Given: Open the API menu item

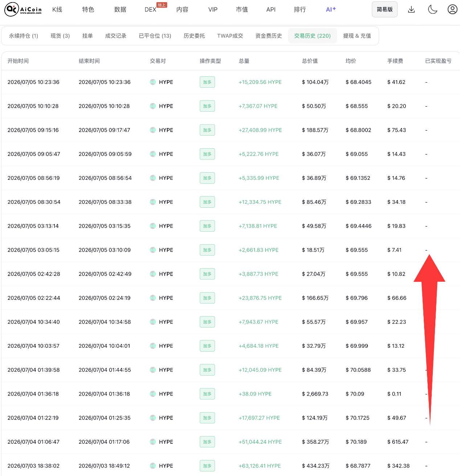Looking at the screenshot, I should coord(271,9).
